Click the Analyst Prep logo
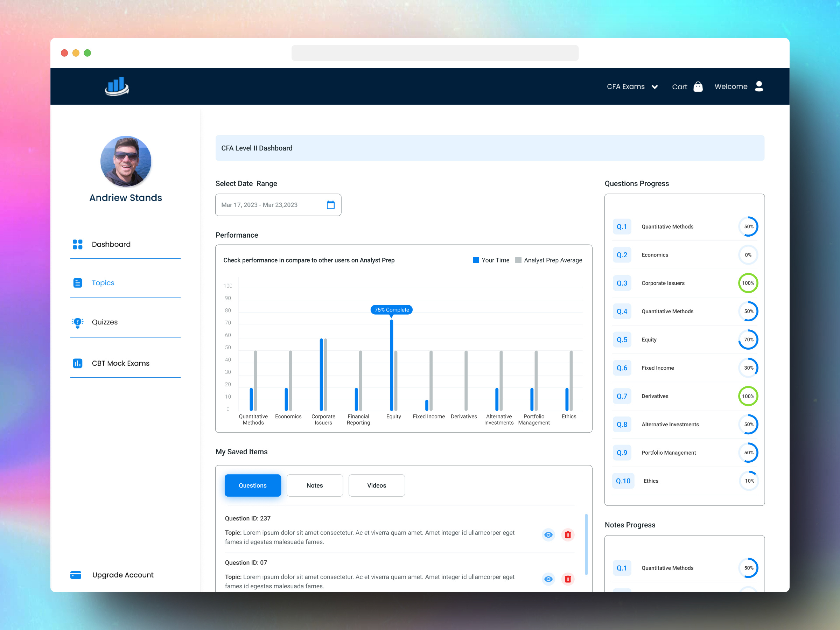 tap(117, 86)
